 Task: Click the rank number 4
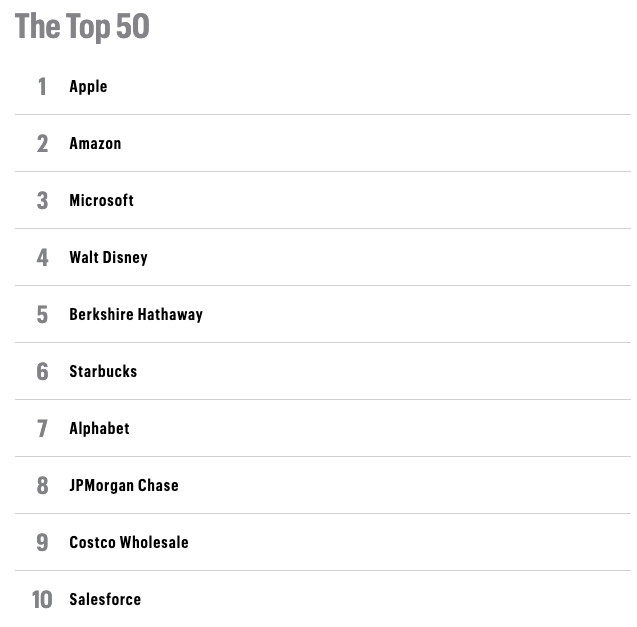coord(42,258)
